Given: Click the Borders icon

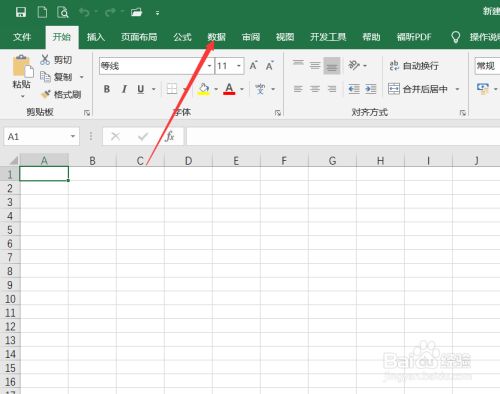Looking at the screenshot, I should pyautogui.click(x=172, y=89).
